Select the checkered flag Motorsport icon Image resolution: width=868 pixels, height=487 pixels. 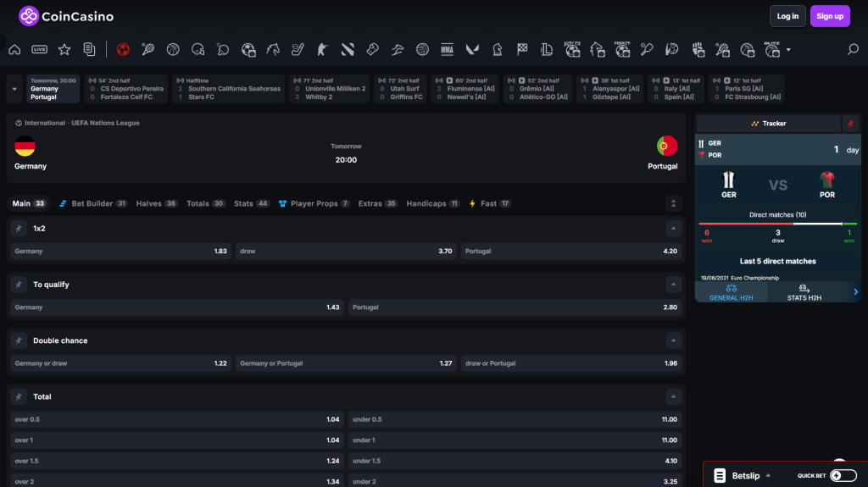click(522, 50)
